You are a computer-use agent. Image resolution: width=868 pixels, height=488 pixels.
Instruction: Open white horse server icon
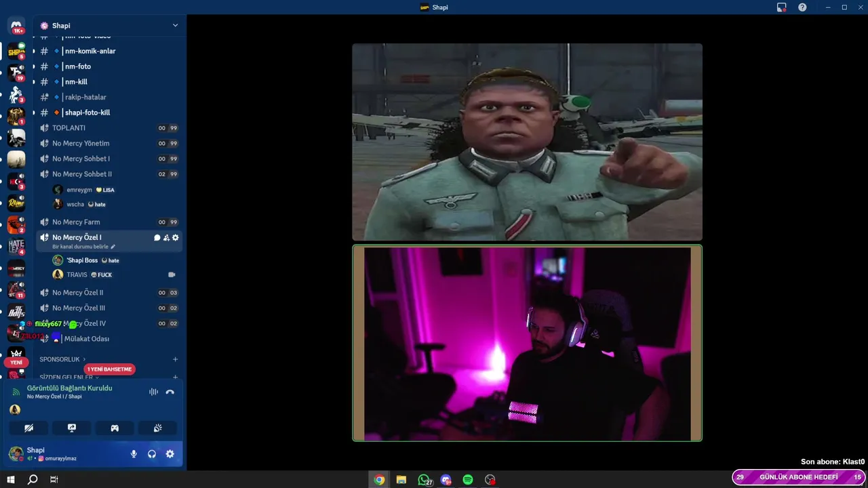(x=16, y=95)
